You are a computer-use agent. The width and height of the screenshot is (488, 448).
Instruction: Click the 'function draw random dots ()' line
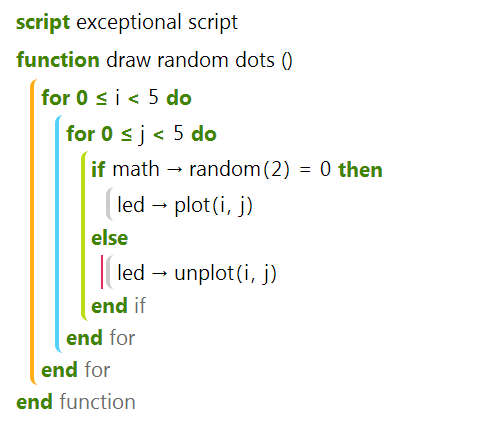pos(154,60)
